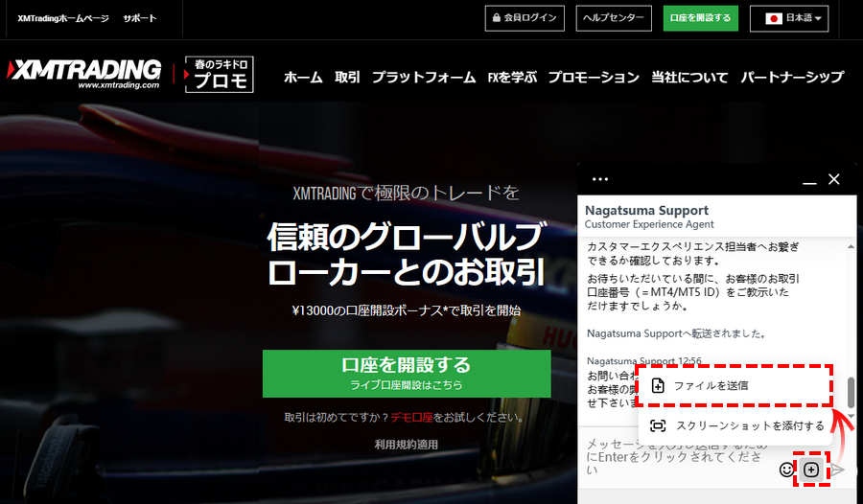Screen dimensions: 863x504
Task: Click the green 口座を開設する header button
Action: point(701,18)
